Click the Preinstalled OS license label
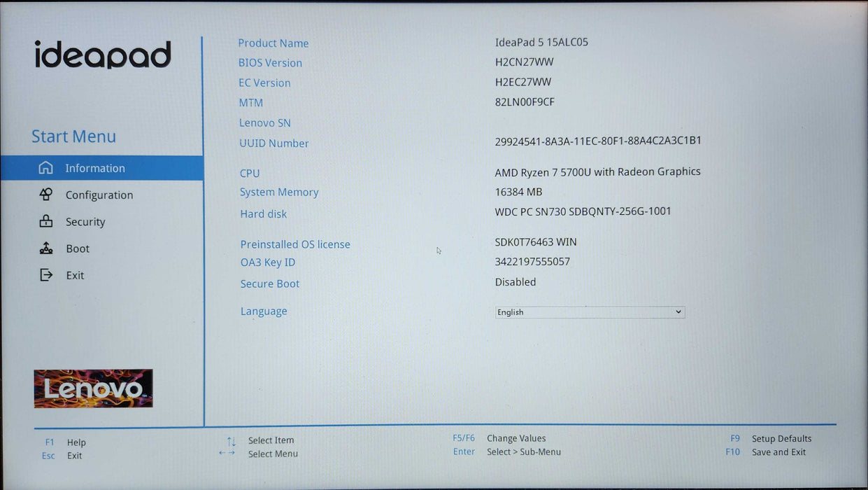The height and width of the screenshot is (490, 868). [295, 244]
